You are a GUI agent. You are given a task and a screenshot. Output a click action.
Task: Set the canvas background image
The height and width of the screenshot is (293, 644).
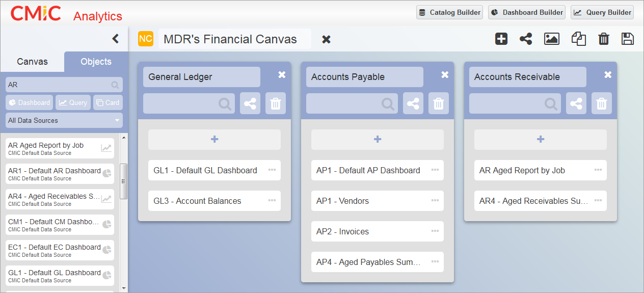click(552, 39)
